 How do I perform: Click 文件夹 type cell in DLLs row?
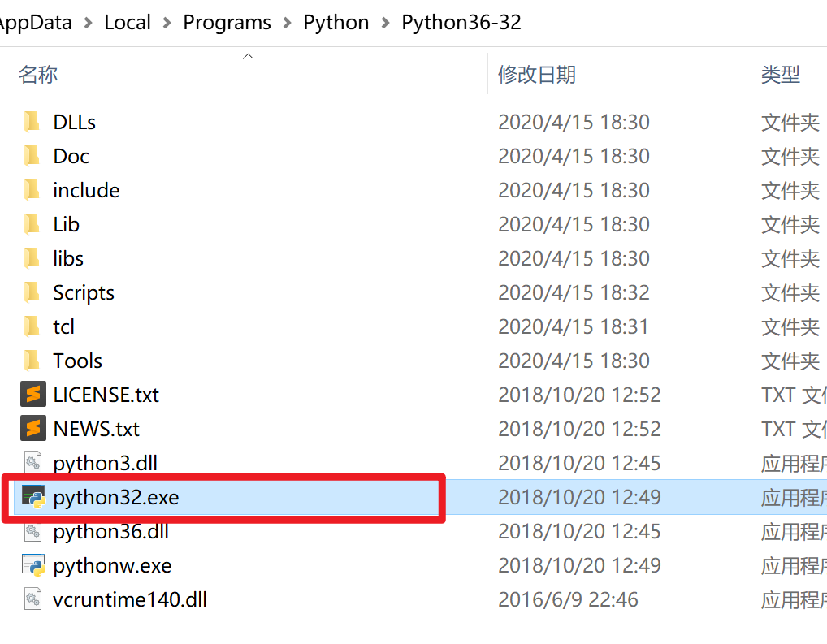tap(790, 123)
